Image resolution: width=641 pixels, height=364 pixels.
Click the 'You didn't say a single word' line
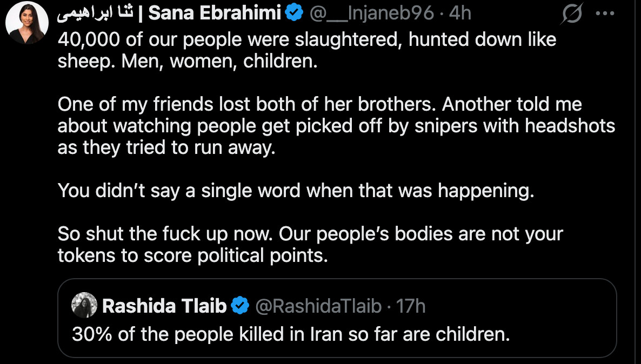[296, 191]
